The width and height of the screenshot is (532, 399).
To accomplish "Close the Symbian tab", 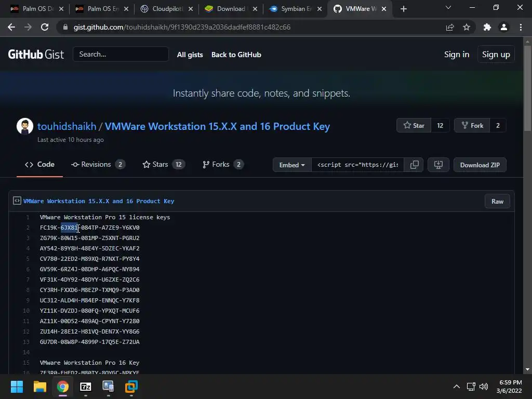I will click(x=320, y=9).
